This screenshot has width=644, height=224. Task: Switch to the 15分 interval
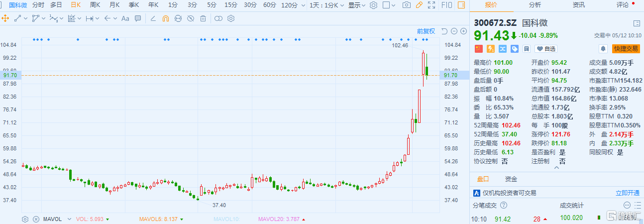point(230,5)
